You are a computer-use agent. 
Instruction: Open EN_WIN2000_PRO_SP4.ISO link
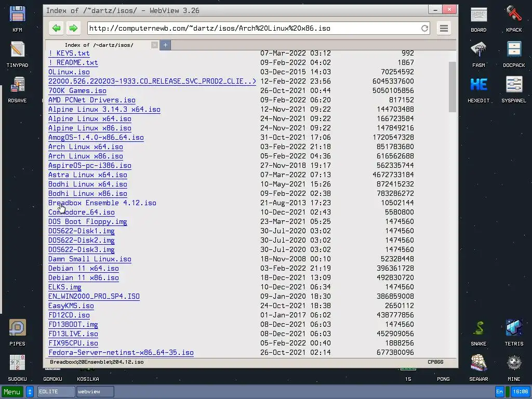(x=94, y=297)
